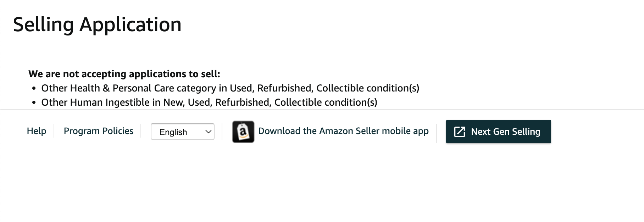This screenshot has width=644, height=222.
Task: Open the Help link
Action: pyautogui.click(x=37, y=131)
